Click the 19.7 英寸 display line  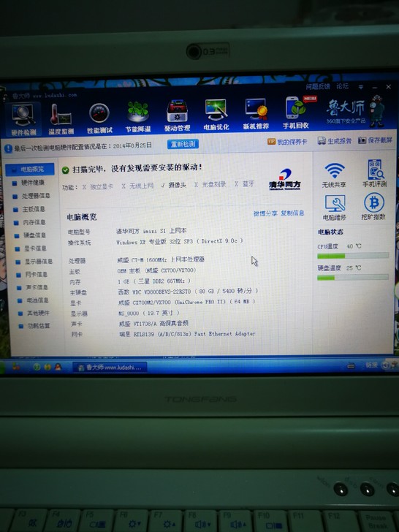(x=149, y=313)
